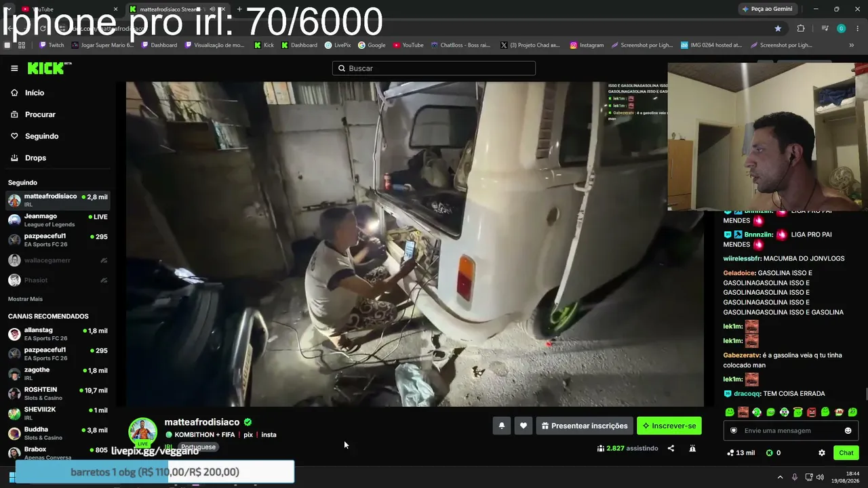Open recommended channel ROSHTEIN
Viewport: 868px width, 488px height.
pyautogui.click(x=58, y=394)
